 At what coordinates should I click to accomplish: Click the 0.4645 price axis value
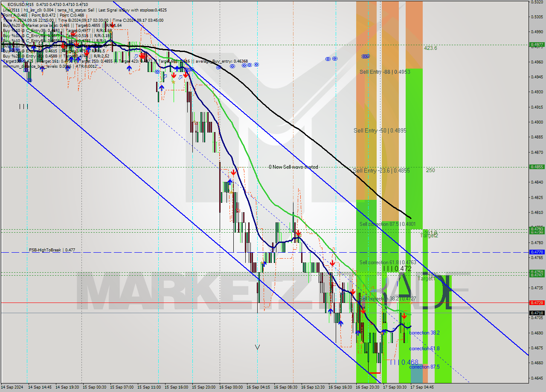[x=537, y=378]
